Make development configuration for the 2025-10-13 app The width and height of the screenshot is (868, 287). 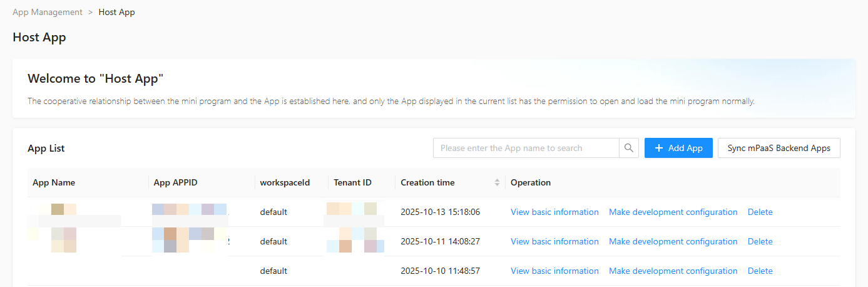[673, 212]
